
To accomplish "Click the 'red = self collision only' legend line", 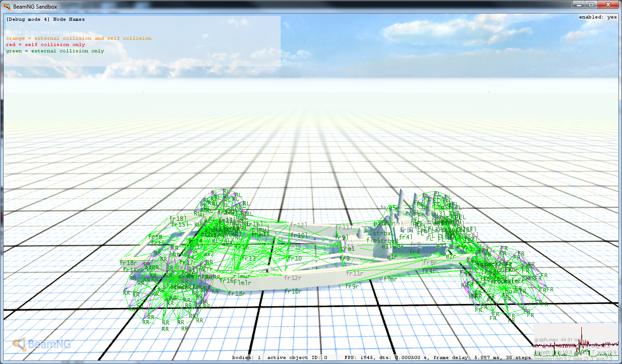I will point(46,45).
